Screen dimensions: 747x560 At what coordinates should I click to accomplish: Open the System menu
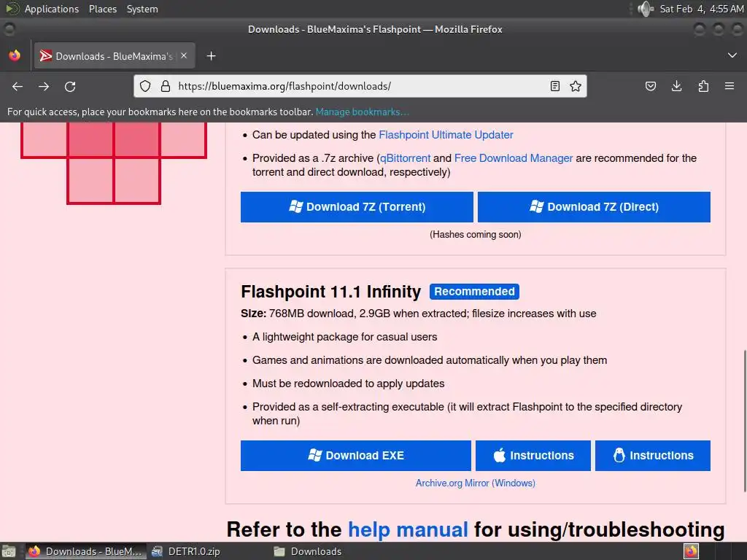click(142, 9)
